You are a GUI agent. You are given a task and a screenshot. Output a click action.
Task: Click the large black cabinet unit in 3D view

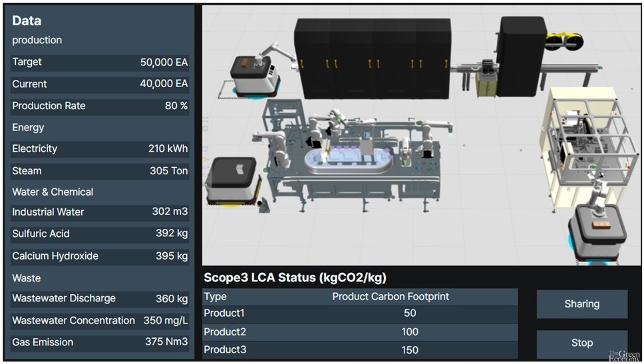(373, 57)
